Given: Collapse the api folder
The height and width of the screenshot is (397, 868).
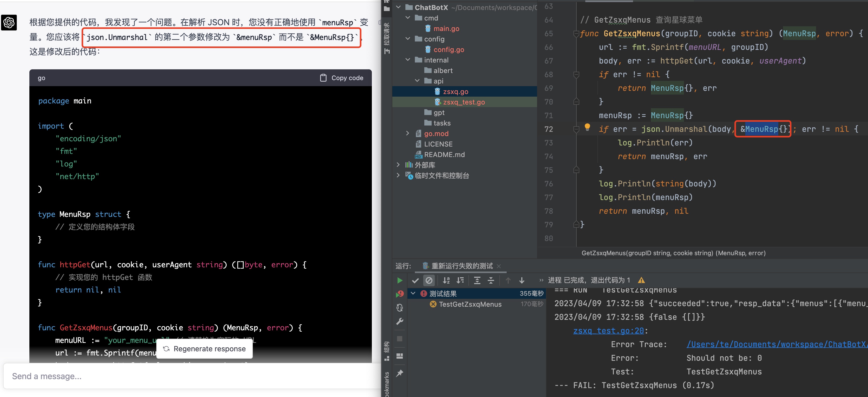Looking at the screenshot, I should [417, 81].
